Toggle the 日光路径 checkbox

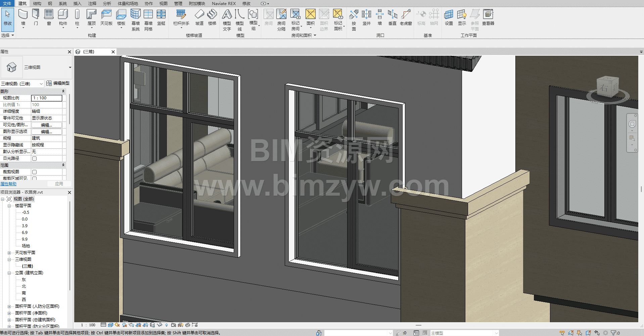click(x=34, y=158)
